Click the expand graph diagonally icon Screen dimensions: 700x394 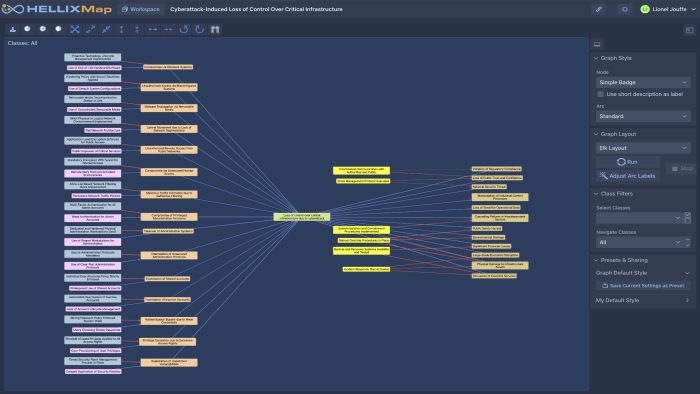91,29
